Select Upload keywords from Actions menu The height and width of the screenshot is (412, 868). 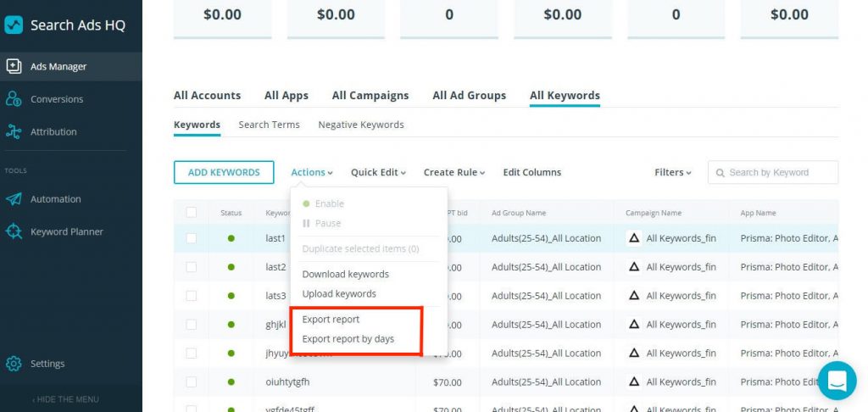339,293
